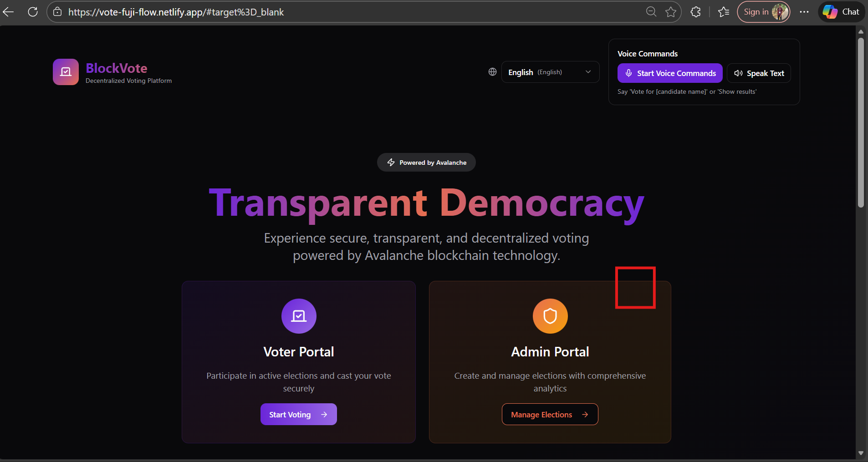Image resolution: width=868 pixels, height=462 pixels.
Task: Open the Copilot Chat panel
Action: (x=842, y=12)
